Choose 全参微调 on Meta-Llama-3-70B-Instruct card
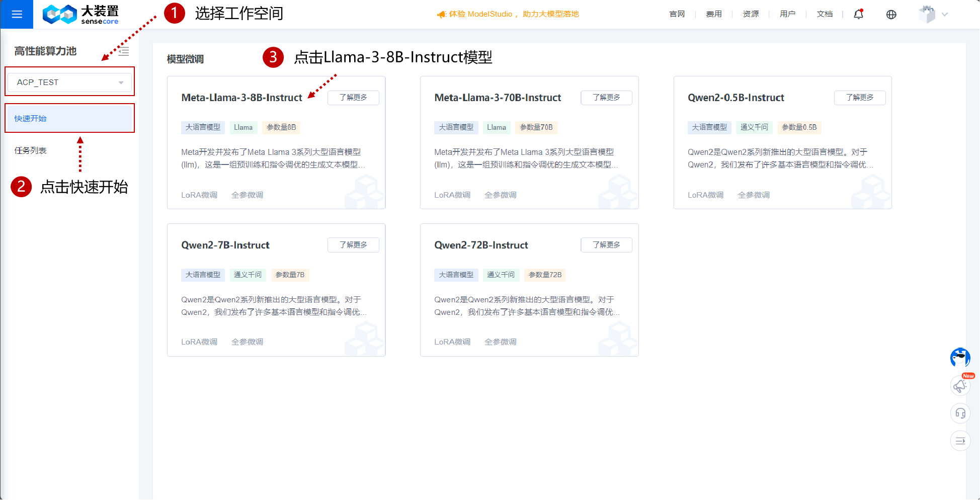The height and width of the screenshot is (500, 980). coord(500,195)
